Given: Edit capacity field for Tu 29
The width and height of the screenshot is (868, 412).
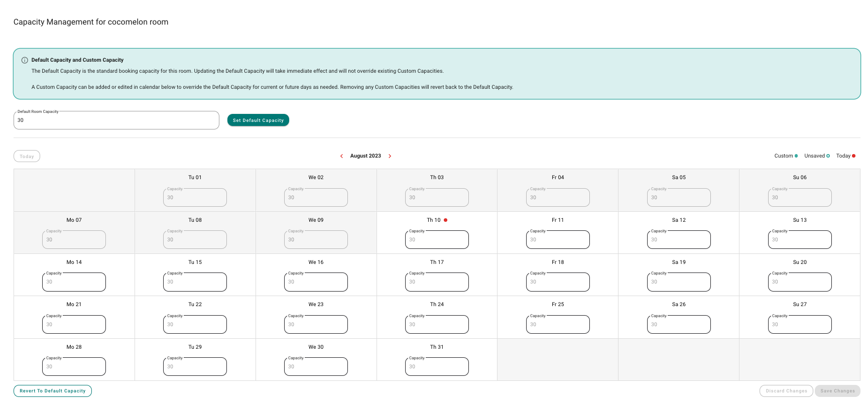Looking at the screenshot, I should tap(195, 367).
